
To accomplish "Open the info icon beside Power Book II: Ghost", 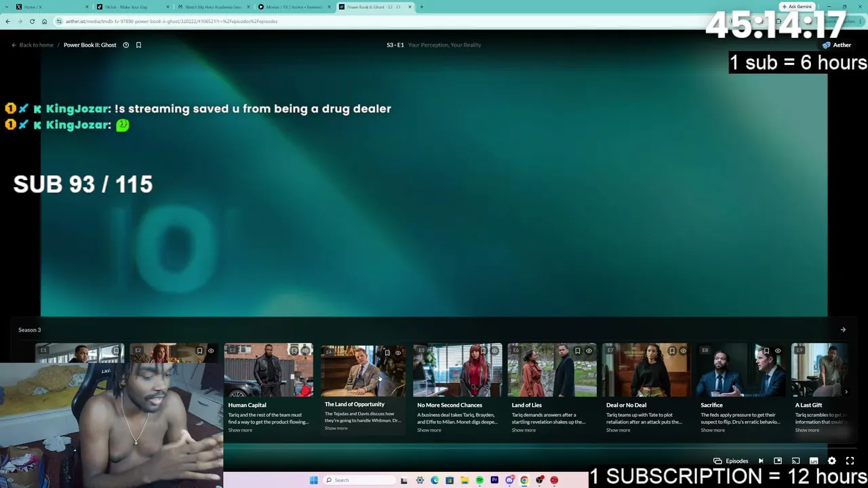I will click(125, 45).
